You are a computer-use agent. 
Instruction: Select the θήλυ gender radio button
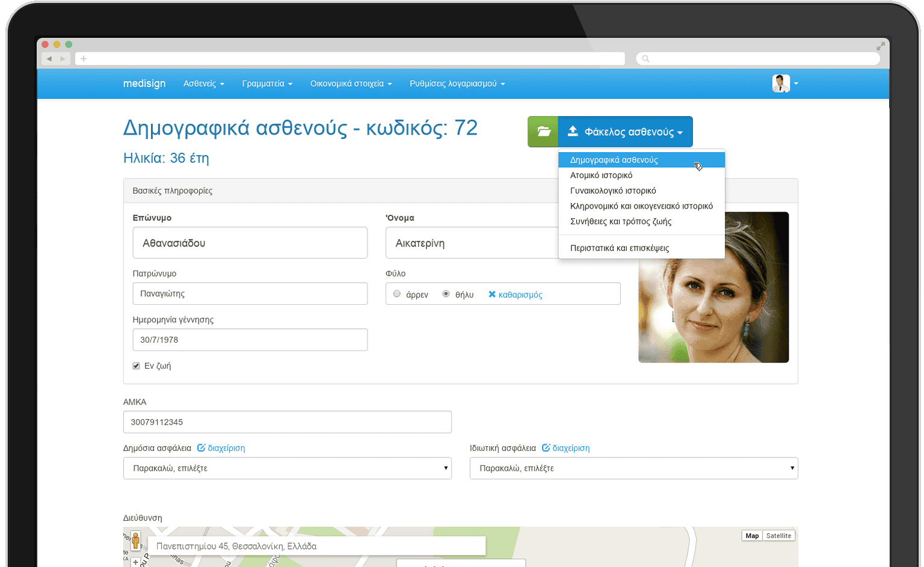446,294
